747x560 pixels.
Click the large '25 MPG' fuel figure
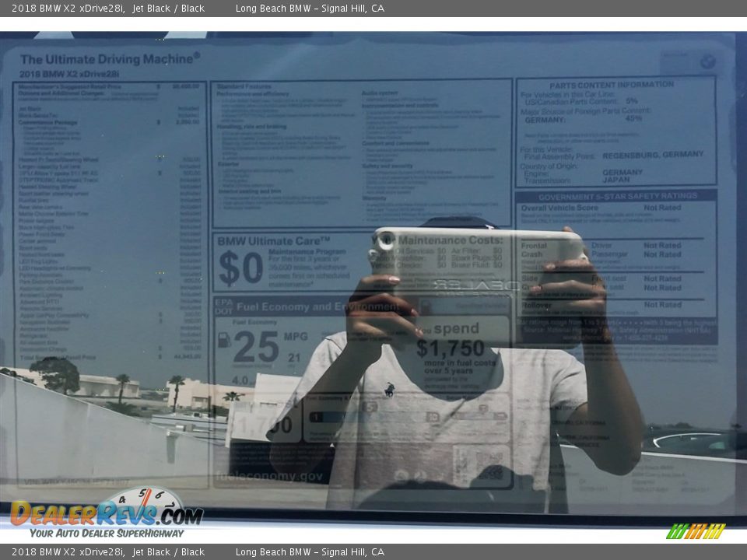[x=257, y=347]
